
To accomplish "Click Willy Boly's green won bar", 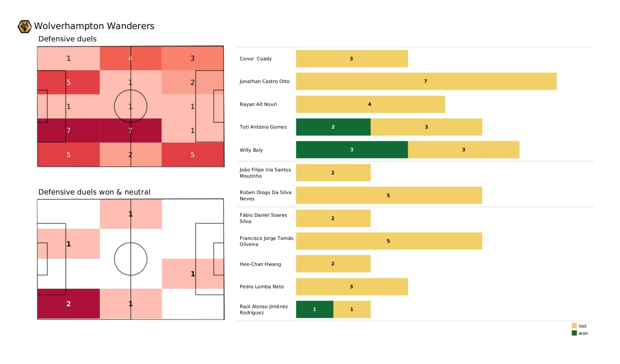I will pyautogui.click(x=352, y=150).
